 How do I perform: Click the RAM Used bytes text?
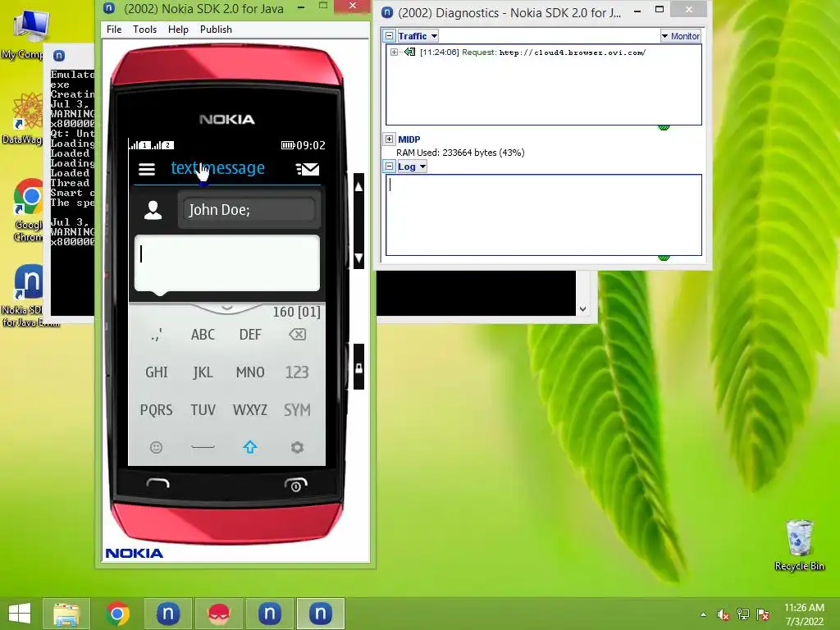[x=460, y=153]
